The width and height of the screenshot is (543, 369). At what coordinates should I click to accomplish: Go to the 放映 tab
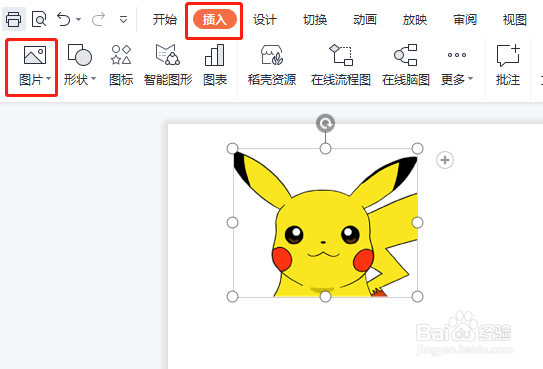point(415,20)
